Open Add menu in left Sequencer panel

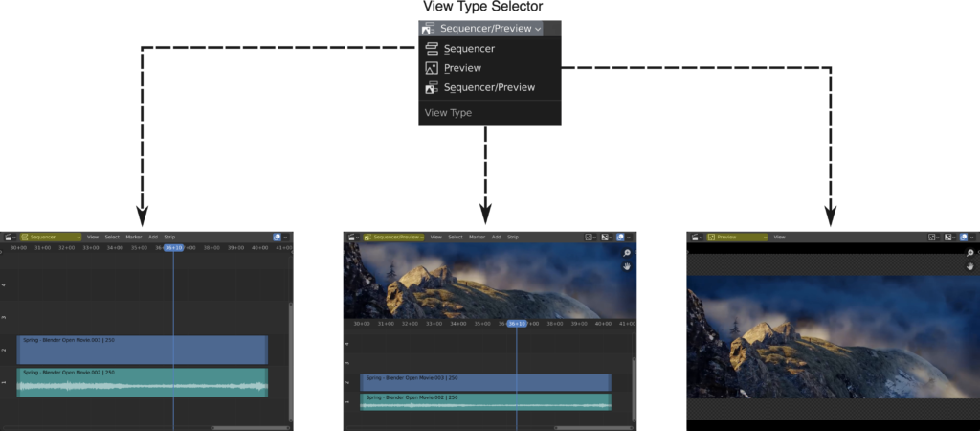(x=153, y=238)
